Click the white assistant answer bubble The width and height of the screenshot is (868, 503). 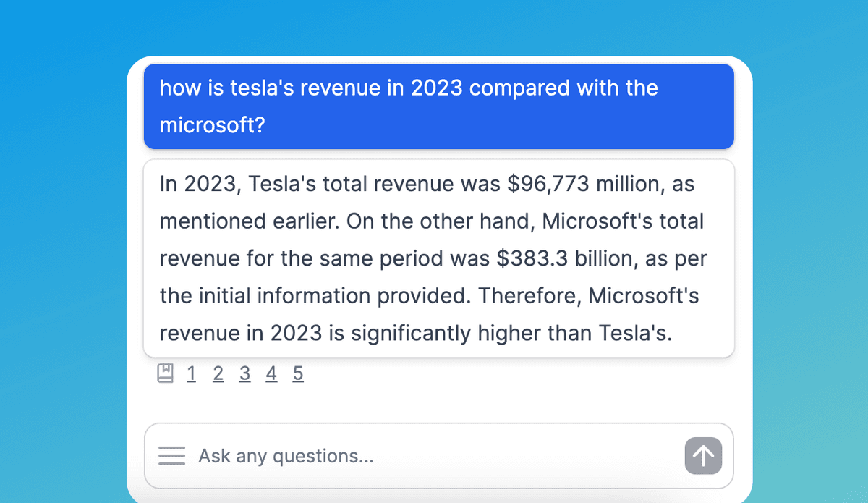439,258
